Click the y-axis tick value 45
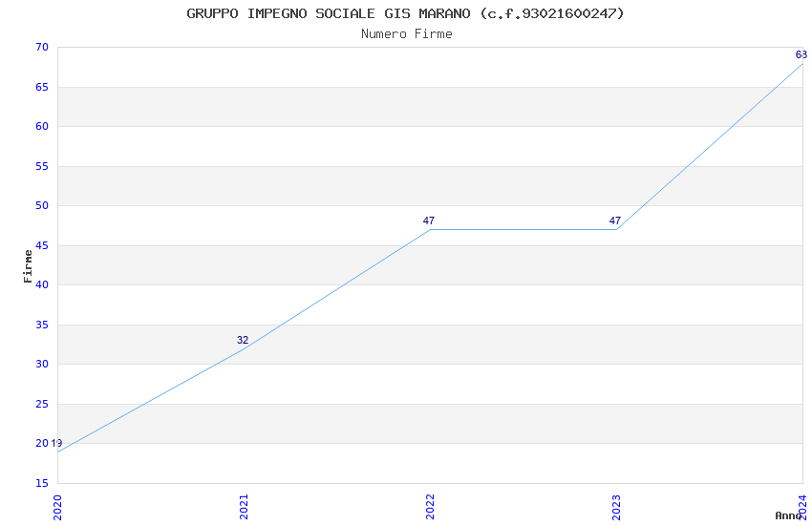 click(x=42, y=245)
